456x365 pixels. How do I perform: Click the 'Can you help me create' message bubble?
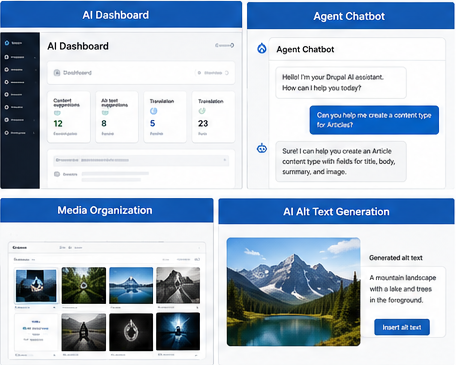(x=374, y=120)
